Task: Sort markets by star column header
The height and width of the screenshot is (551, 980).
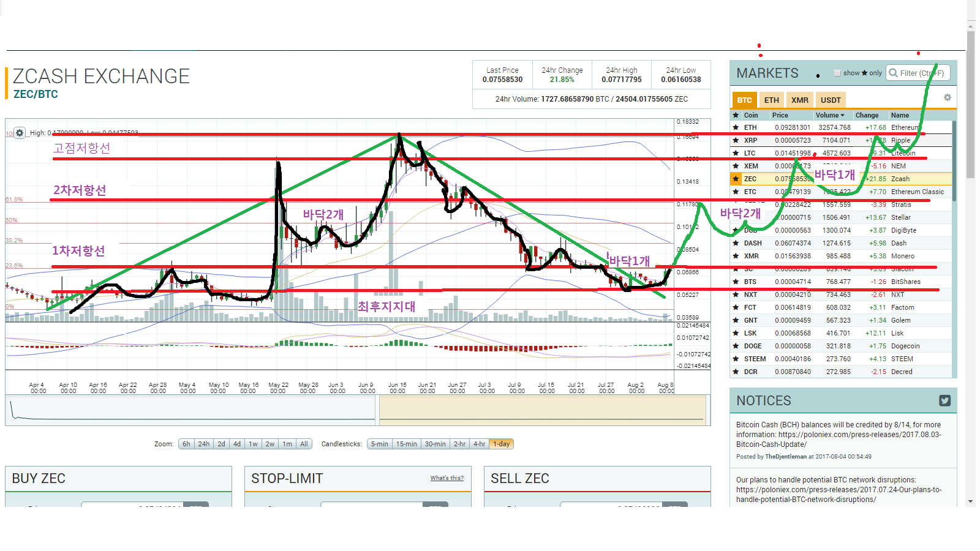Action: [x=736, y=115]
